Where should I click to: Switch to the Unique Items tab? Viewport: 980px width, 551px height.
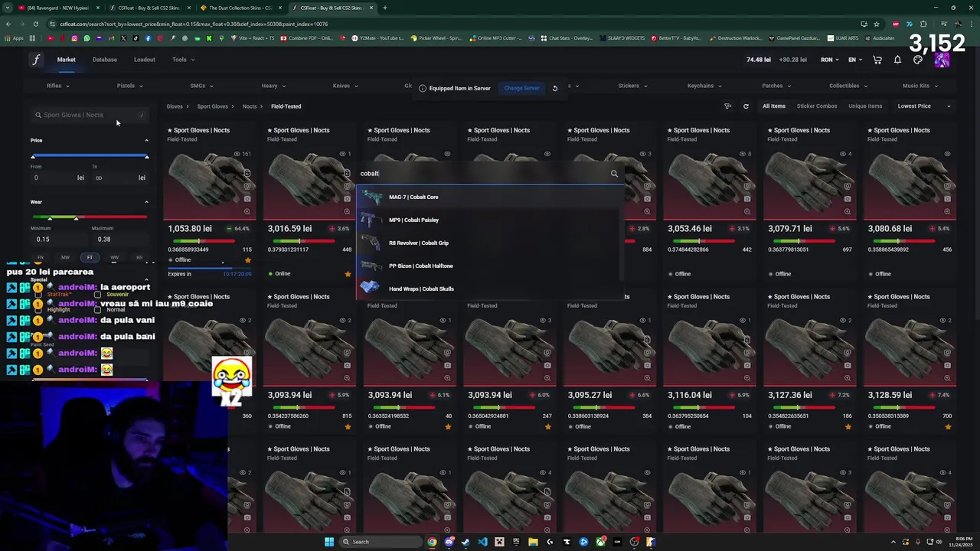coord(865,106)
